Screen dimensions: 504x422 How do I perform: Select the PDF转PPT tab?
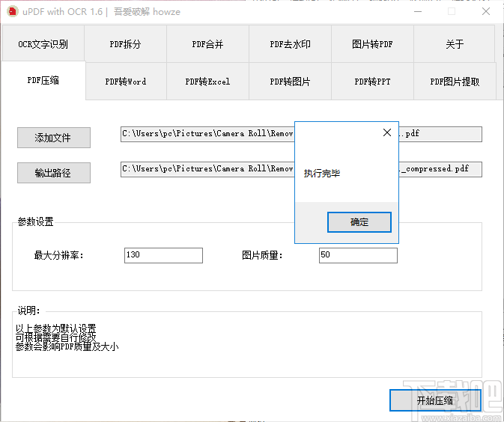(x=372, y=82)
